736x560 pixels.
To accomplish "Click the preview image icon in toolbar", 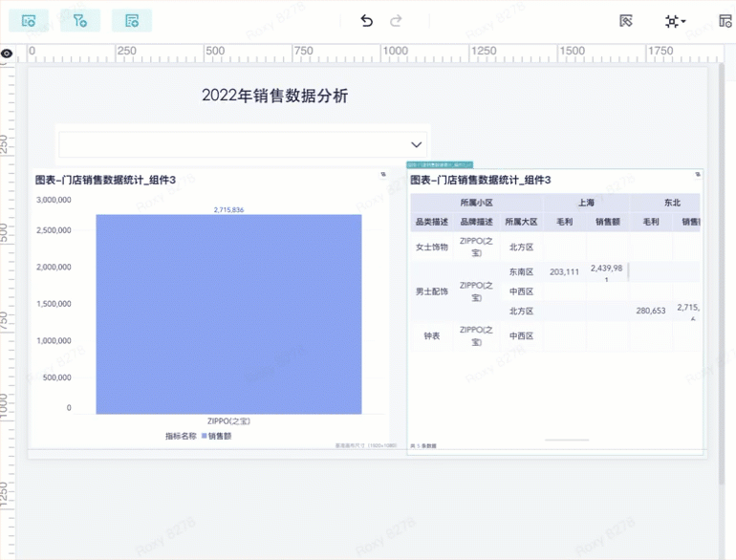I will (x=626, y=21).
